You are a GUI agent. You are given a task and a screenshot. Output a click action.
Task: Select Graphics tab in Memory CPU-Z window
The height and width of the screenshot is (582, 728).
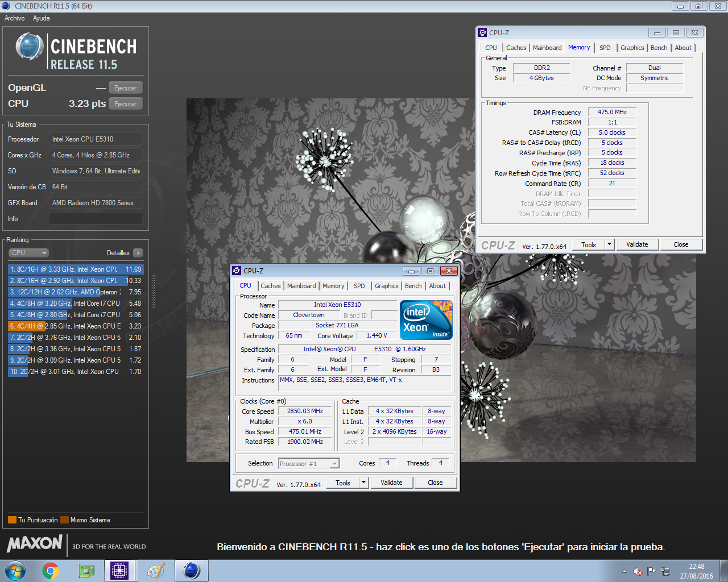632,48
